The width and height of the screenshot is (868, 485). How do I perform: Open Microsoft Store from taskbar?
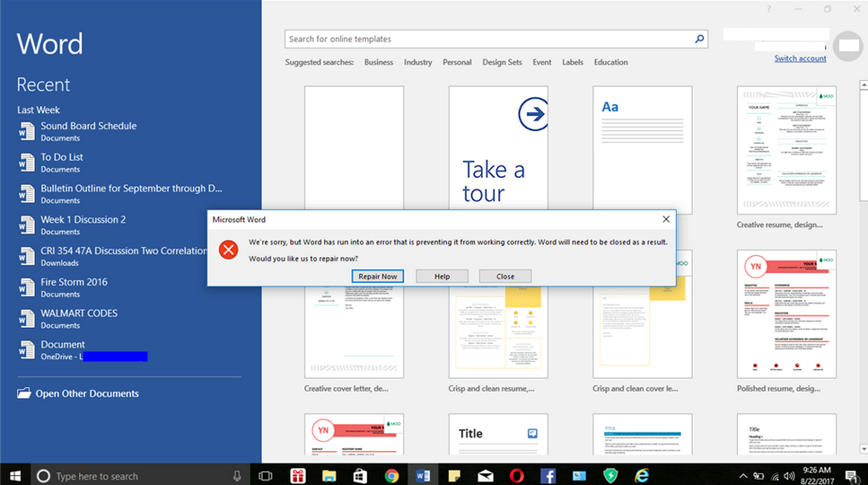[x=360, y=476]
